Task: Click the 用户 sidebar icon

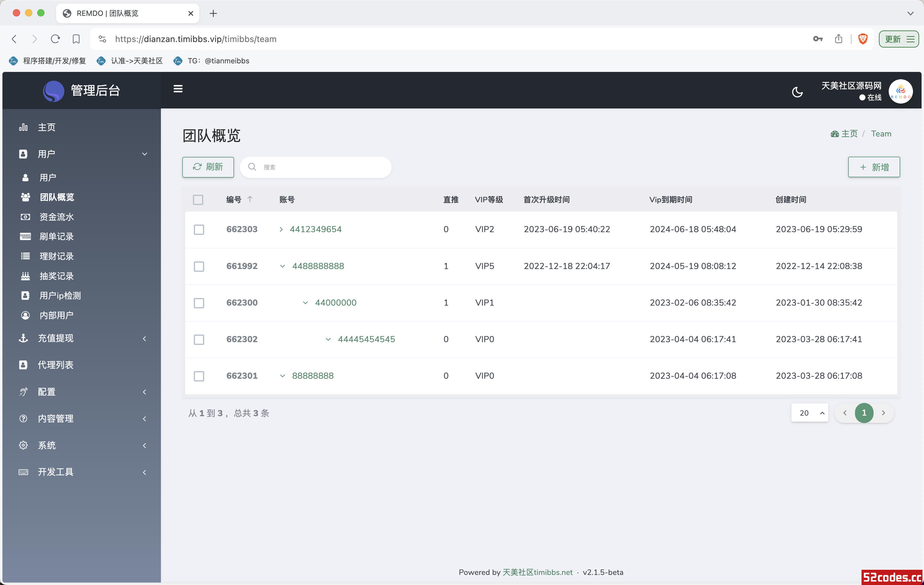Action: 23,154
